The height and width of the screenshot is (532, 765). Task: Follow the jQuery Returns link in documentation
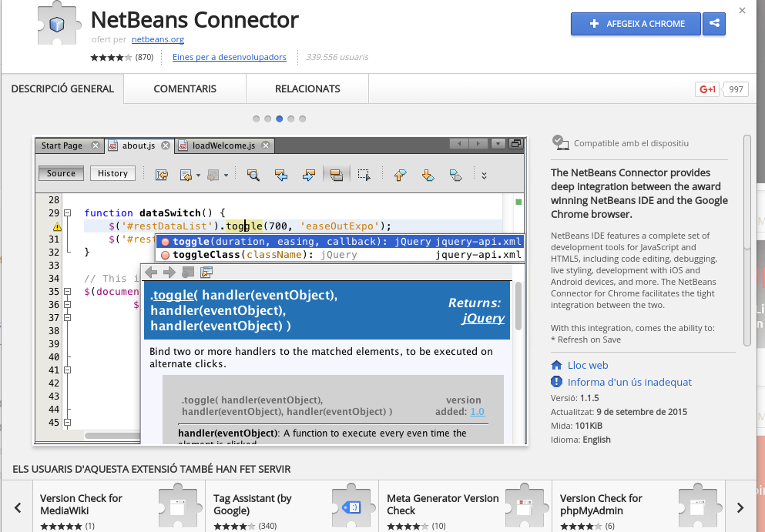pos(483,319)
